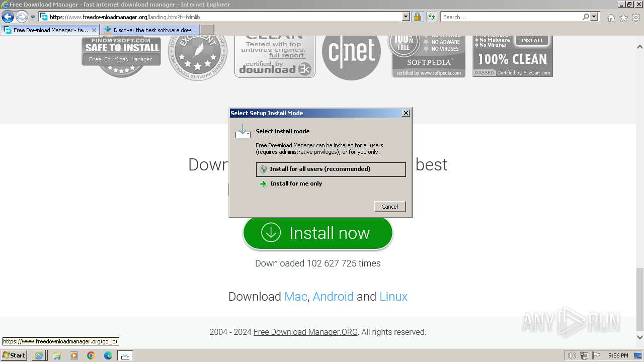
Task: Click the network tray icon
Action: [584, 355]
